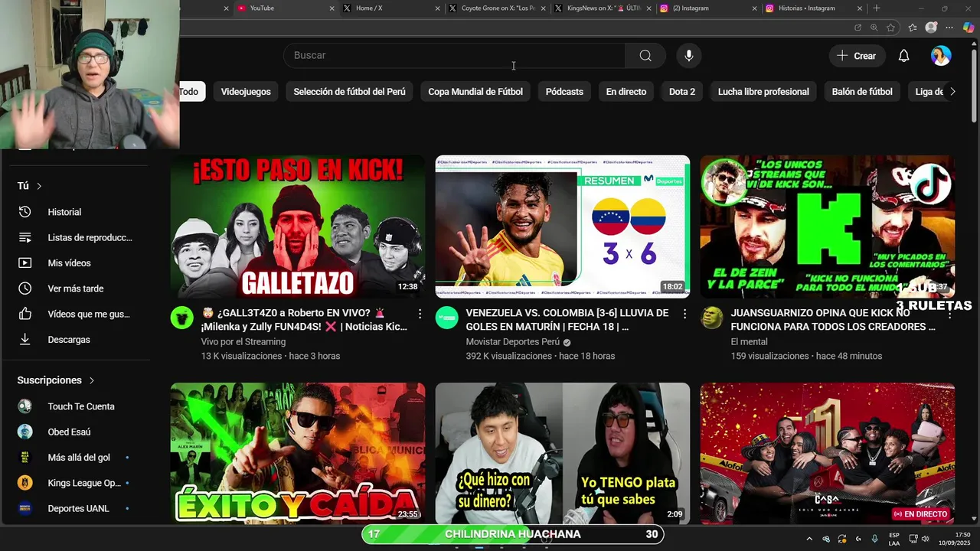980x551 pixels.
Task: Show hidden system tray icons
Action: coord(809,539)
